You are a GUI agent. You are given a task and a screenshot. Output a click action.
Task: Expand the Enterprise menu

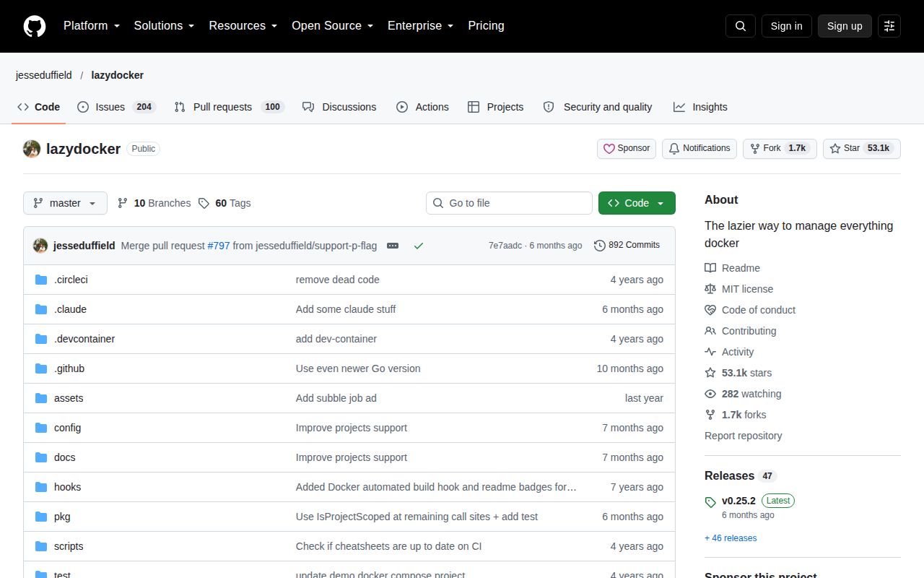tap(420, 26)
